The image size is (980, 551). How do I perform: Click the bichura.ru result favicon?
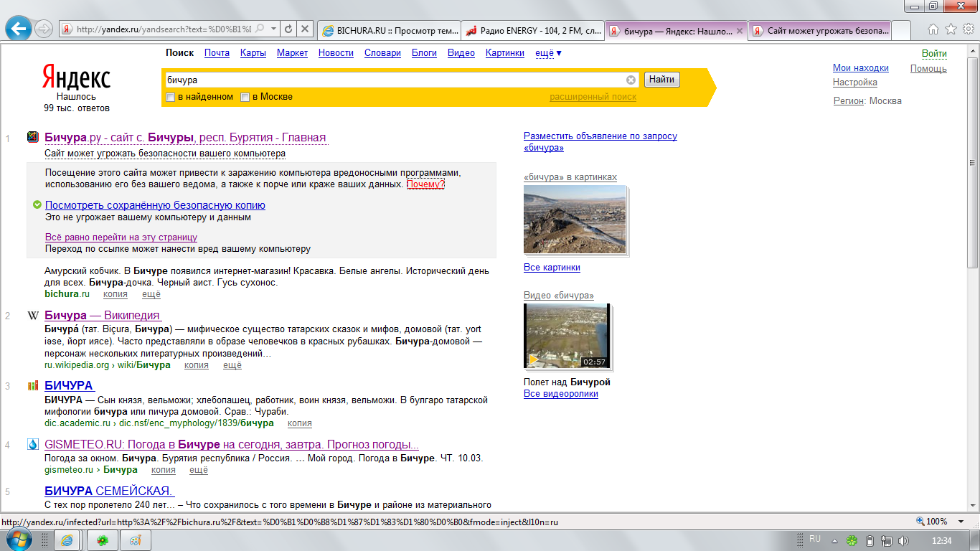32,137
